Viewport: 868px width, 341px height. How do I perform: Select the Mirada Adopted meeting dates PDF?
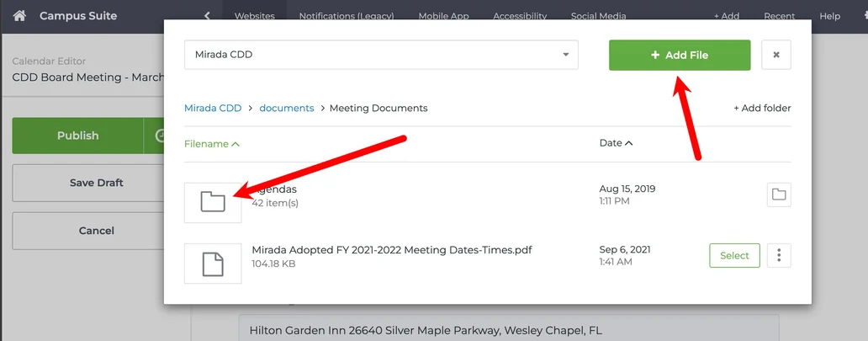click(x=734, y=255)
